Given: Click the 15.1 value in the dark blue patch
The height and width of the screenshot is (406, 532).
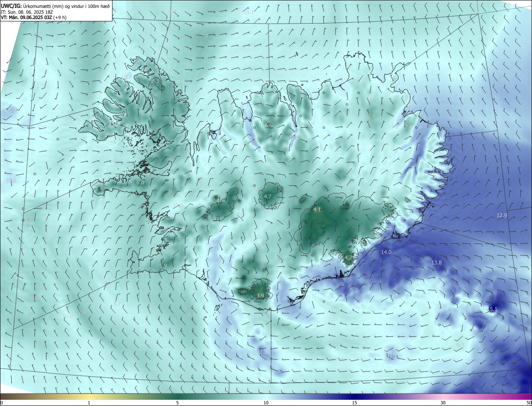Looking at the screenshot, I should [x=492, y=309].
